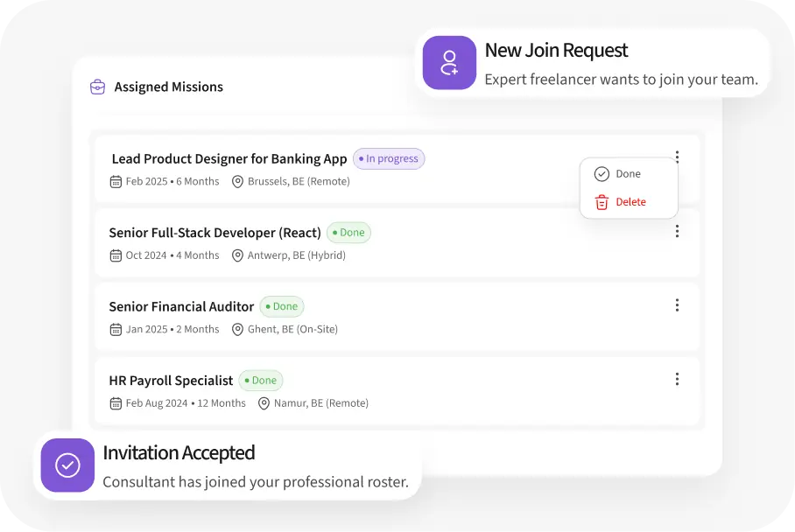The width and height of the screenshot is (795, 532).
Task: Choose Delete in the context menu
Action: [629, 201]
